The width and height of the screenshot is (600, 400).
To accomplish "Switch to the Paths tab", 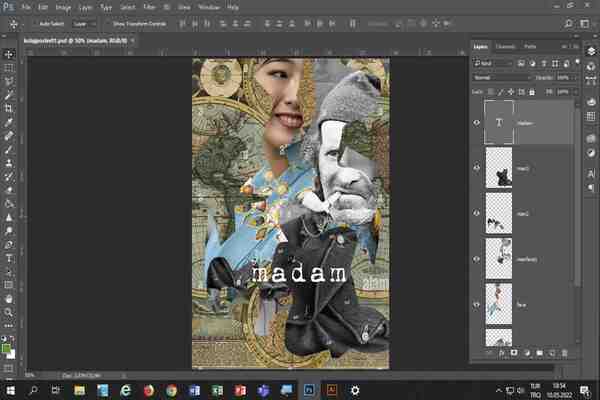I will coord(529,46).
